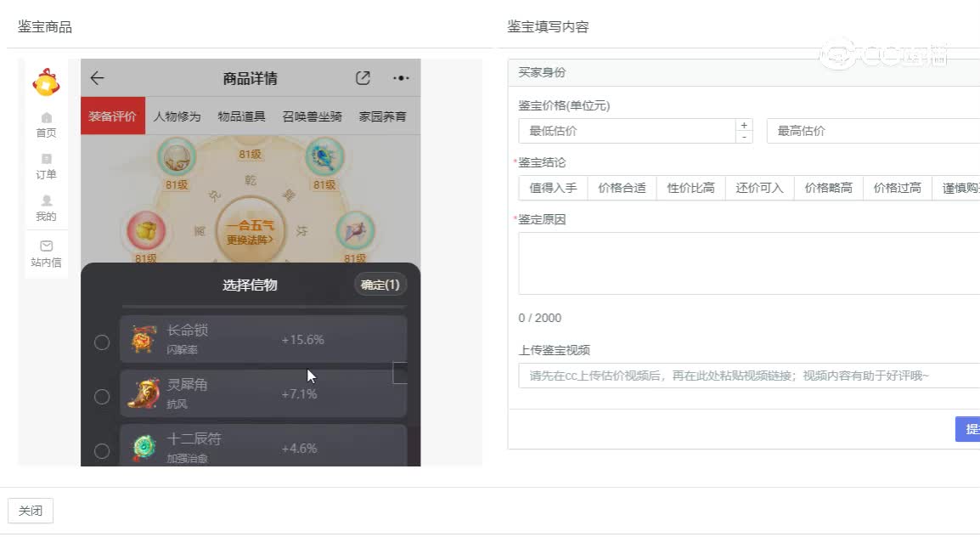Switch to 家园养育 tab

(382, 116)
